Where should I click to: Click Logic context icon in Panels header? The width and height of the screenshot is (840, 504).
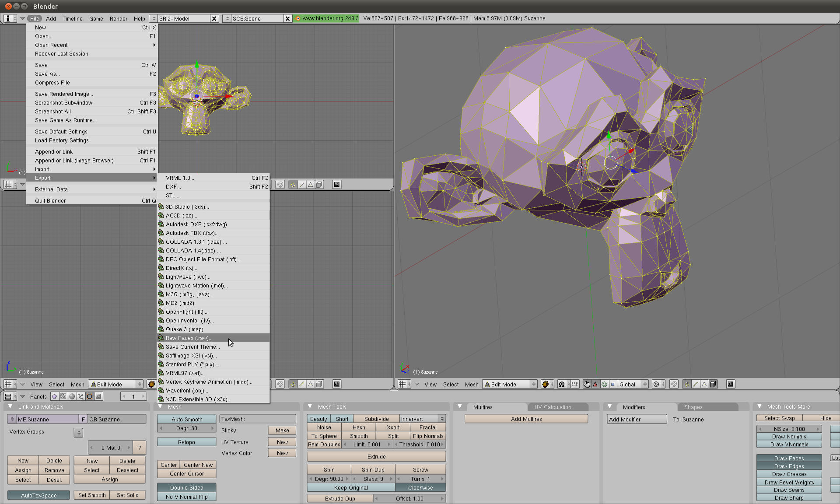(x=54, y=396)
